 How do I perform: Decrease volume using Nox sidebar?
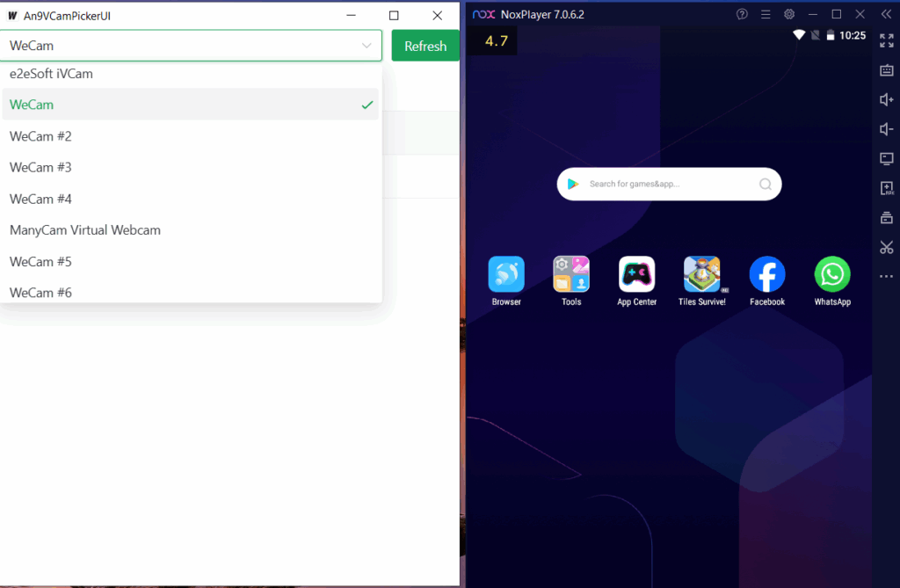(x=886, y=129)
